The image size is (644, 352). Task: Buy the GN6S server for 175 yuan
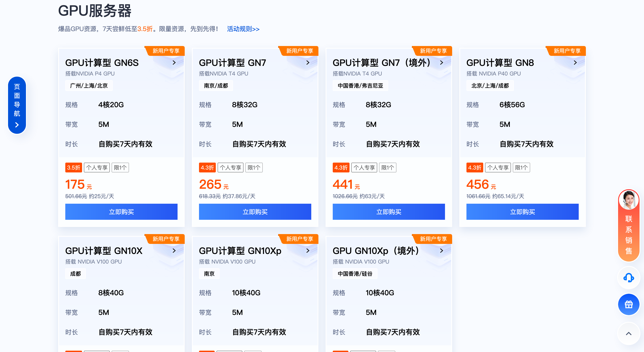click(121, 212)
